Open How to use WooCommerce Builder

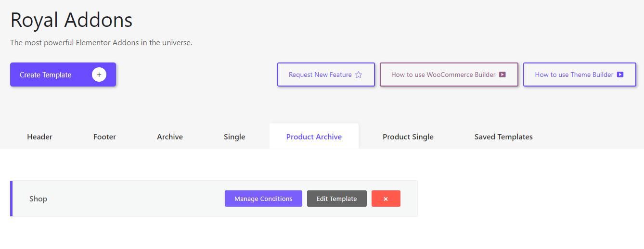coord(449,75)
